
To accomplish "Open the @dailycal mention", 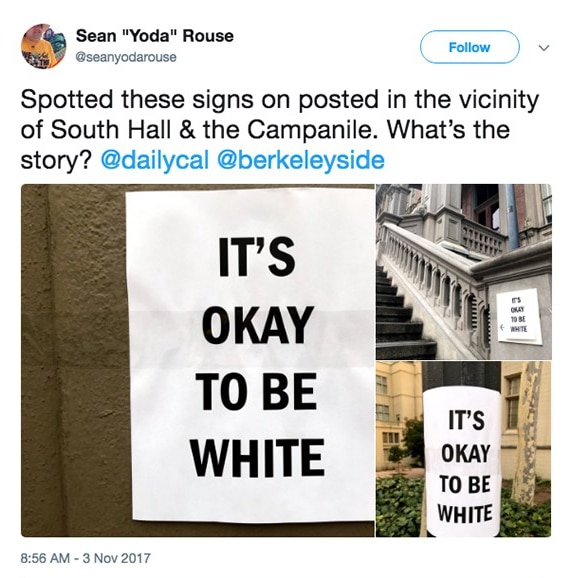I will coord(155,161).
